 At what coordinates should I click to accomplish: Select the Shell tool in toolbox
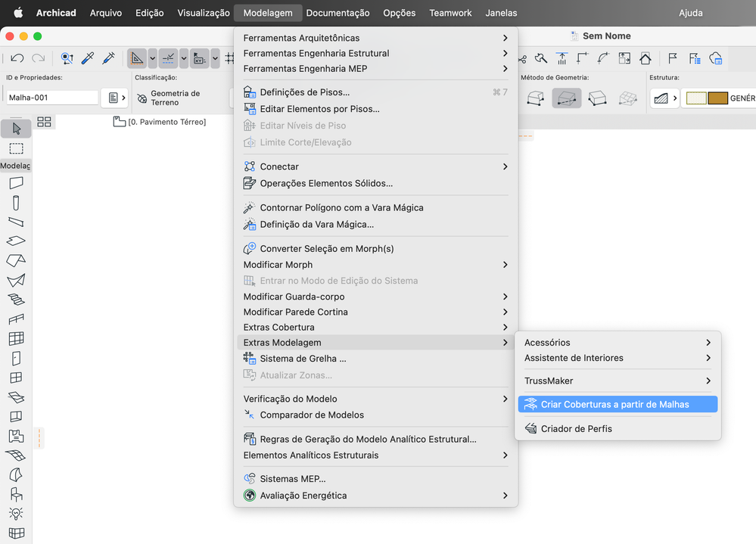[x=16, y=280]
